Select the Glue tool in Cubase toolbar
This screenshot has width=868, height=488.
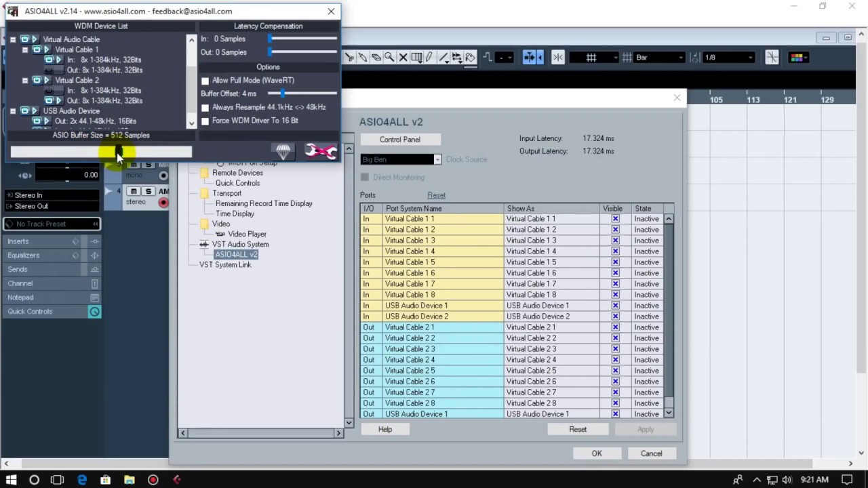pos(363,58)
